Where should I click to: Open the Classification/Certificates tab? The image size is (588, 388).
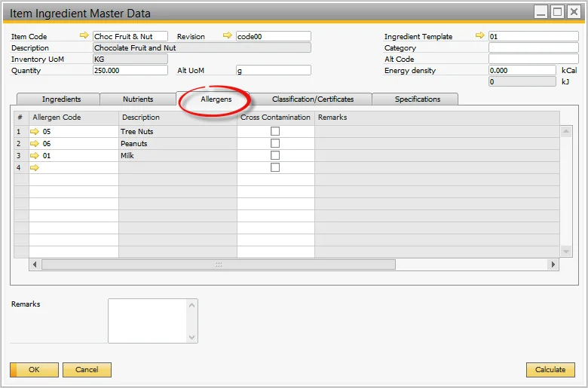click(x=313, y=99)
